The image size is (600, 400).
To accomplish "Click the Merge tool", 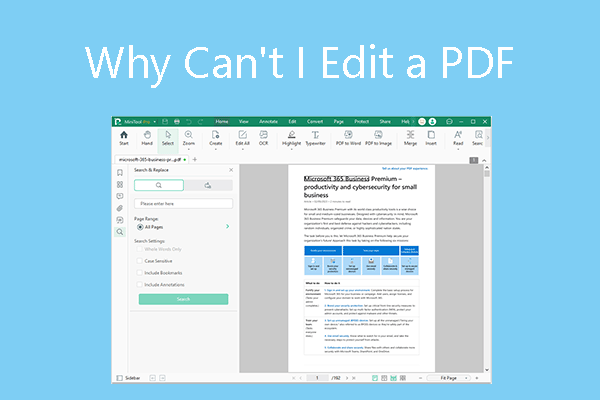I will pyautogui.click(x=410, y=138).
